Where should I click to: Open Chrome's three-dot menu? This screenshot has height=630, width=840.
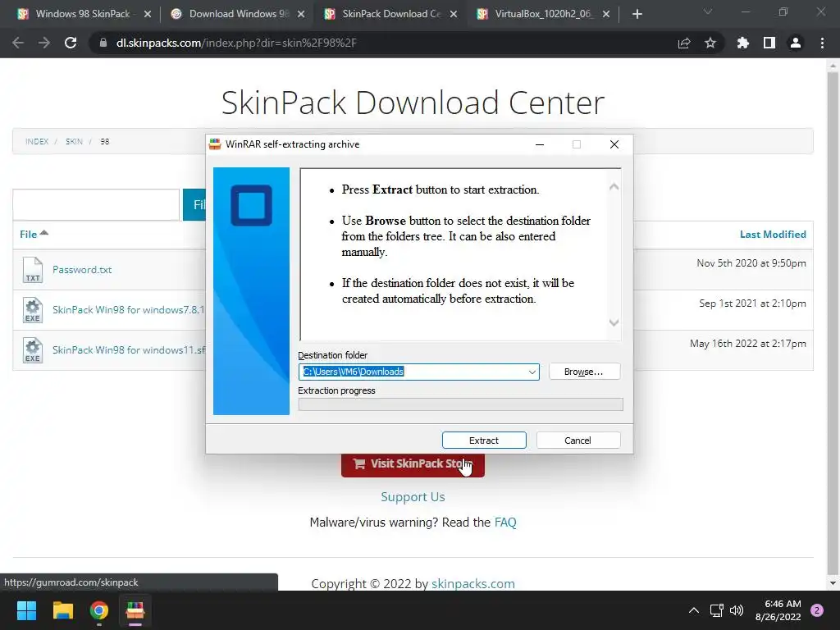coord(822,43)
